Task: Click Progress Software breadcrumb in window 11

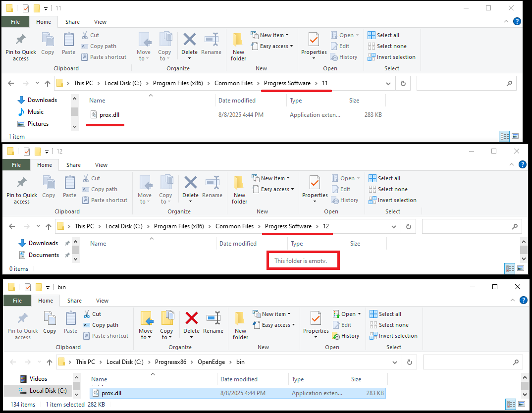Action: [x=287, y=83]
